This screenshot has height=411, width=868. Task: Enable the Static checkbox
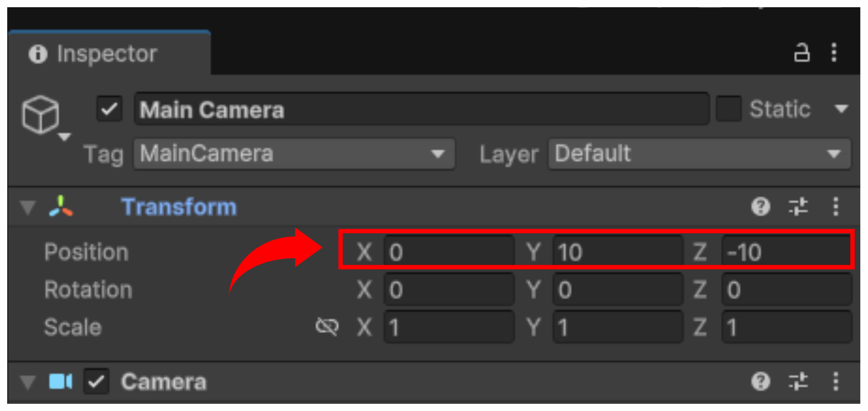click(x=728, y=109)
